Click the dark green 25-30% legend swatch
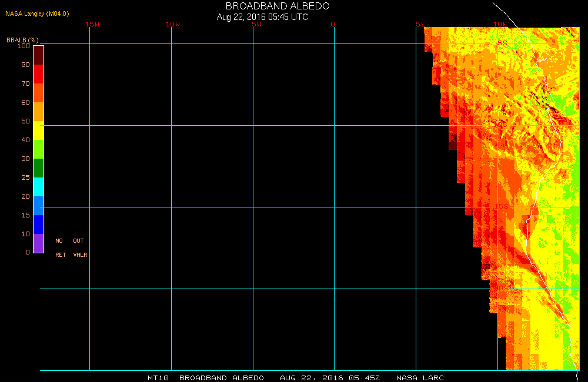The width and height of the screenshot is (588, 382). click(38, 168)
